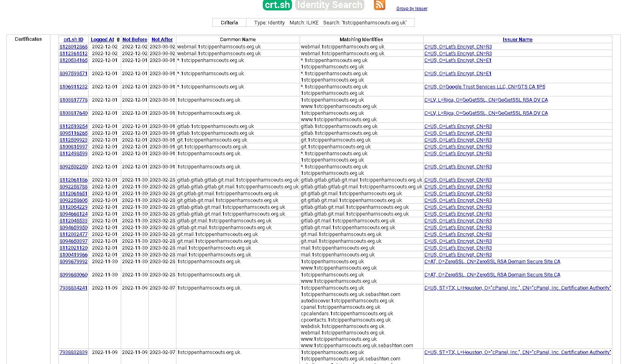Viewport: 644px width, 364px height.
Task: Open the first ZeroSSL RSA Domain Secure Site issuer
Action: click(492, 262)
